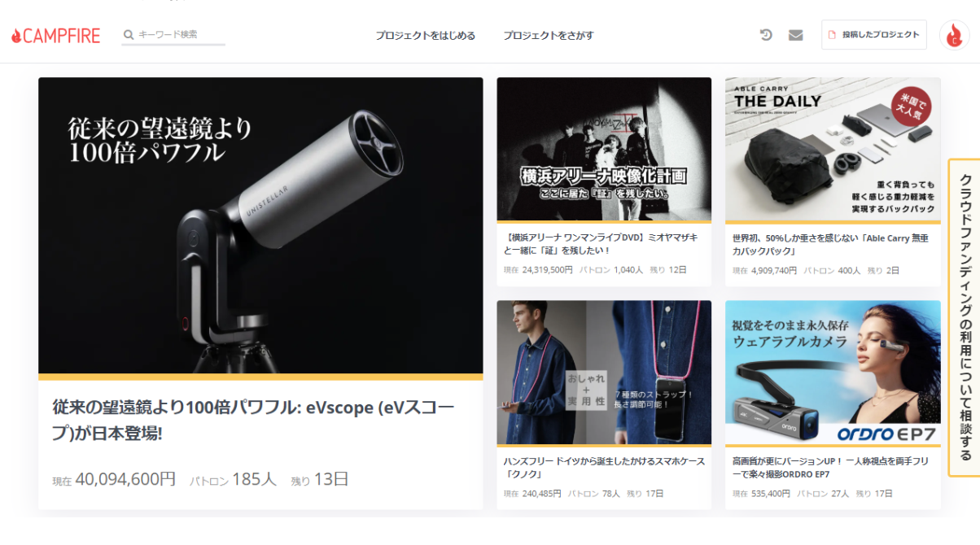Open the messages envelope icon

pos(796,35)
